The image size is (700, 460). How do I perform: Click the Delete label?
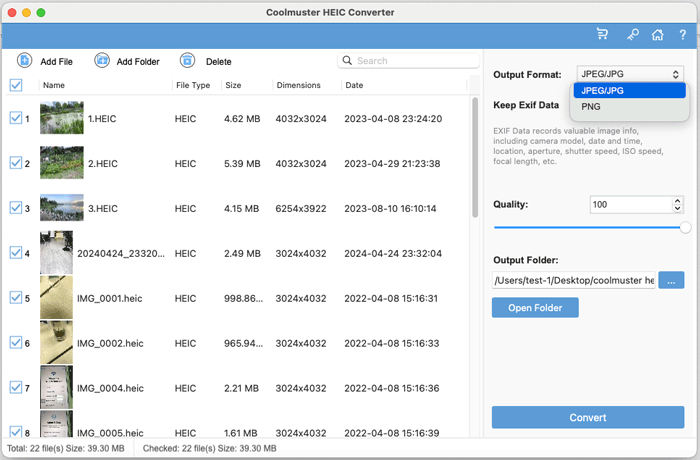click(x=219, y=62)
